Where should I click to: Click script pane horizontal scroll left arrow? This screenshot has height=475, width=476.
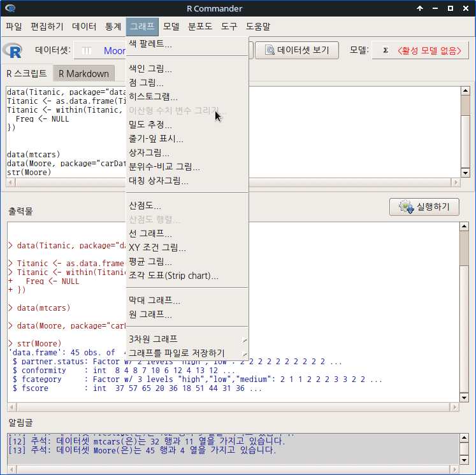click(x=11, y=182)
